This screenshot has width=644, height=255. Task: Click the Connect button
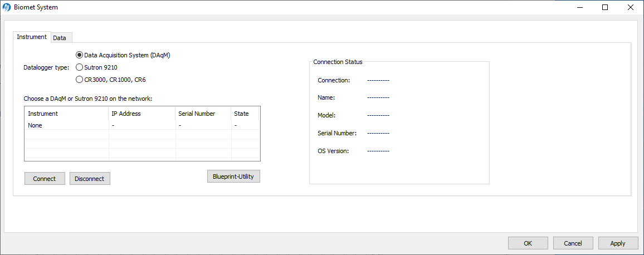pyautogui.click(x=45, y=179)
